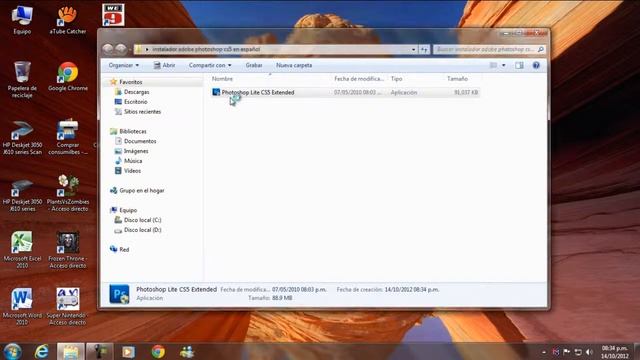
Task: Select Bibliotecas in navigation pane
Action: tap(133, 131)
